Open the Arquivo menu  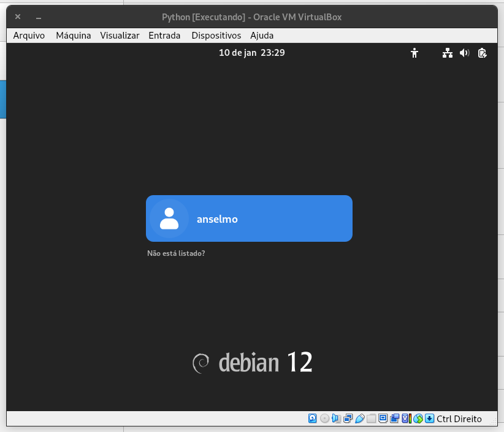coord(29,36)
